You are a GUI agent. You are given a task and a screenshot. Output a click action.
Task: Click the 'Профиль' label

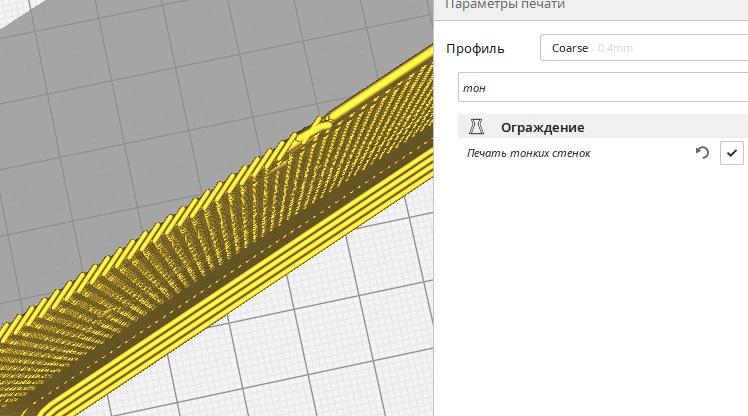point(475,48)
